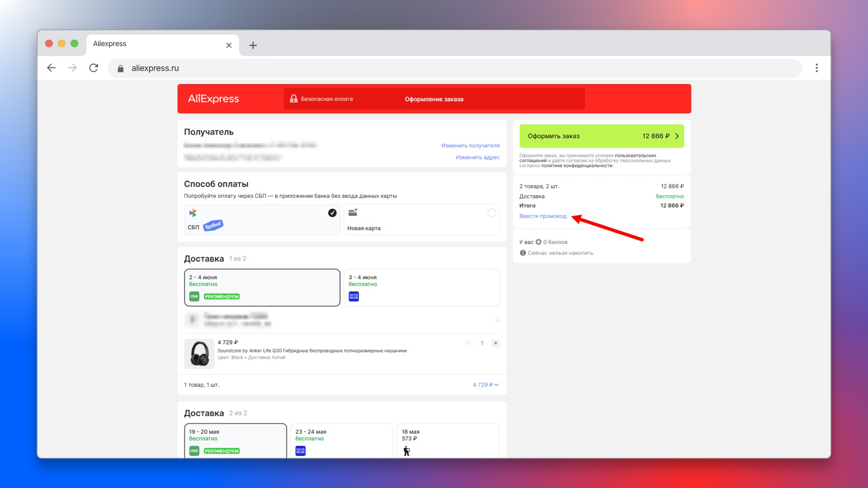Viewport: 868px width, 488px height.
Task: Click the blurred pickup point icon
Action: click(193, 320)
